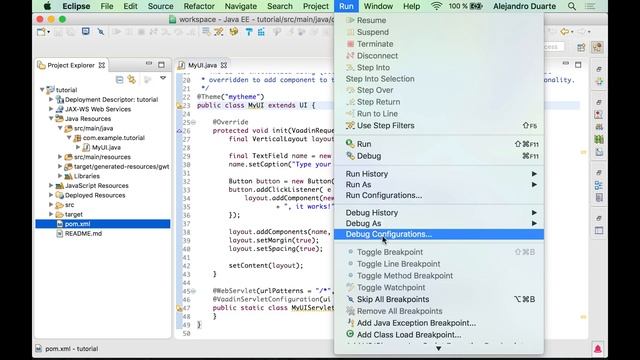The width and height of the screenshot is (640, 360).
Task: Click the blue grid icon beside Open Type
Action: click(261, 32)
